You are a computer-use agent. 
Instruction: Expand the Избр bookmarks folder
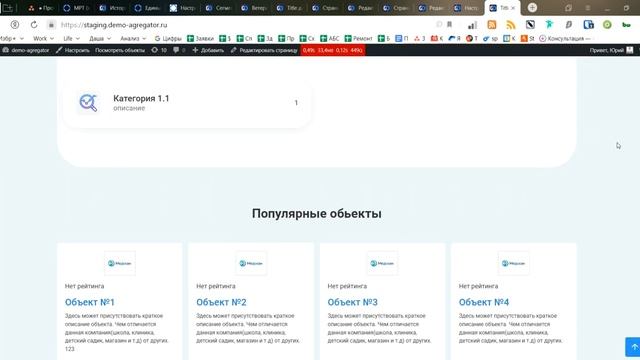[x=11, y=38]
